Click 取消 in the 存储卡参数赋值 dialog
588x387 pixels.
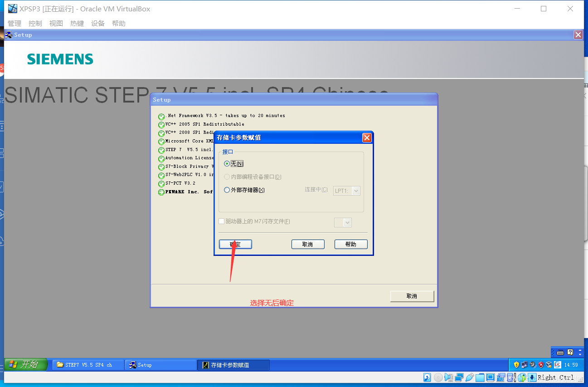point(308,244)
